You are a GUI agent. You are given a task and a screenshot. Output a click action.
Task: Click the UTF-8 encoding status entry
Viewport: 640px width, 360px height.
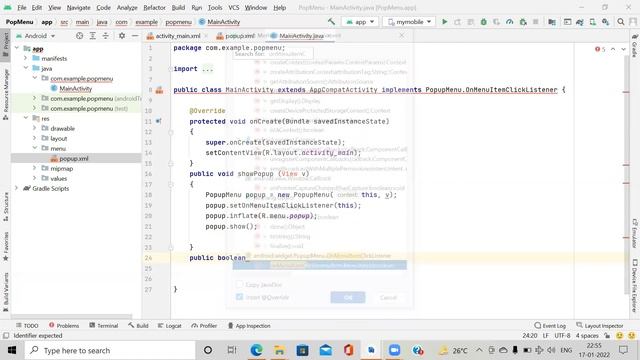pyautogui.click(x=562, y=336)
